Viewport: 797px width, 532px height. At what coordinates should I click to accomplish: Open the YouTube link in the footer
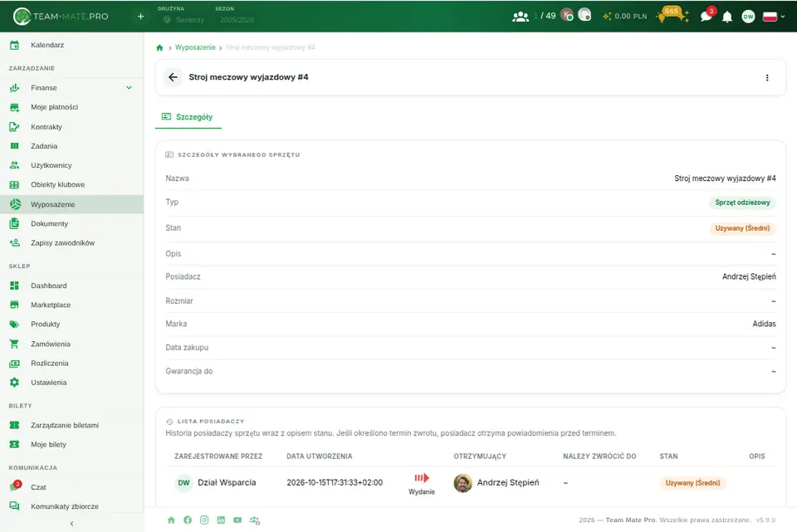(x=237, y=520)
